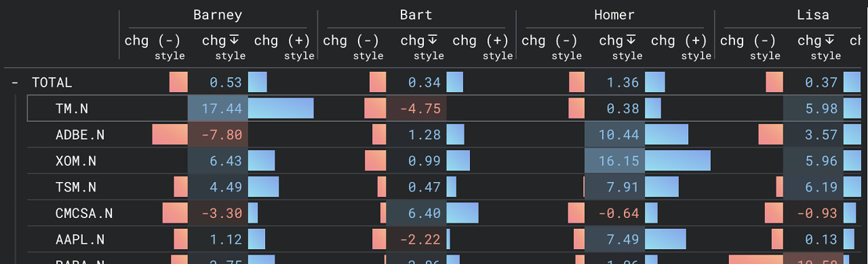Click the 0.38 cell for TM.N
Screen dimensions: 868x264
click(614, 108)
